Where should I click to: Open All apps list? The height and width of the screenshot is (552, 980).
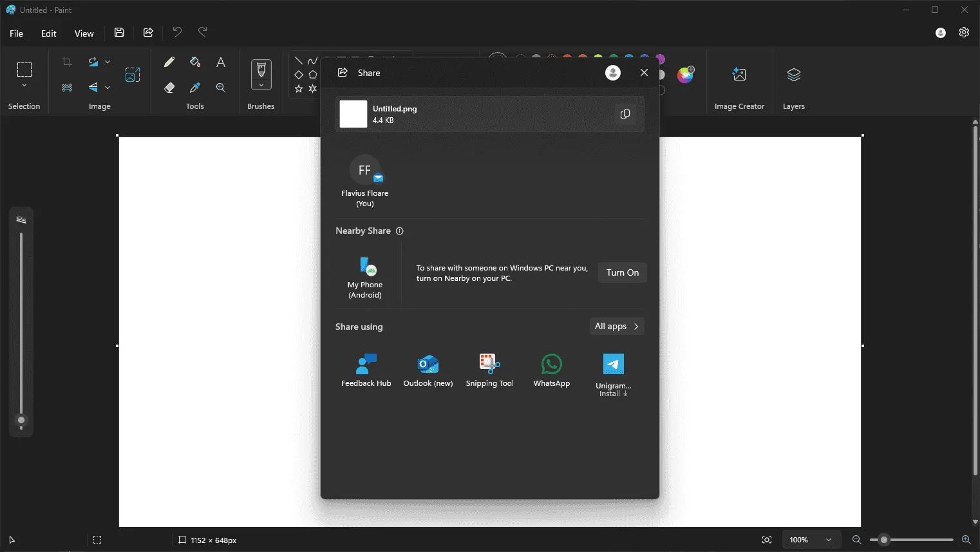[x=617, y=327]
